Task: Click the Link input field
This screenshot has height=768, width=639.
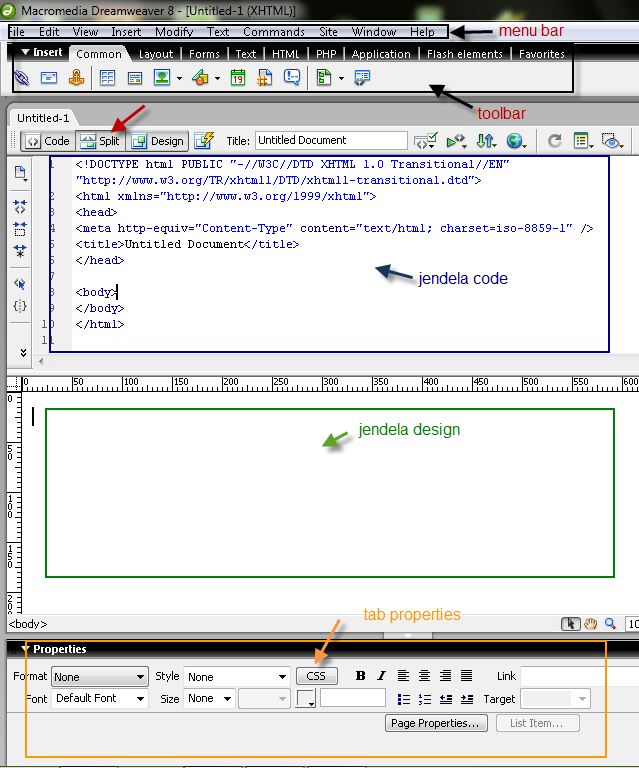Action: pyautogui.click(x=580, y=676)
